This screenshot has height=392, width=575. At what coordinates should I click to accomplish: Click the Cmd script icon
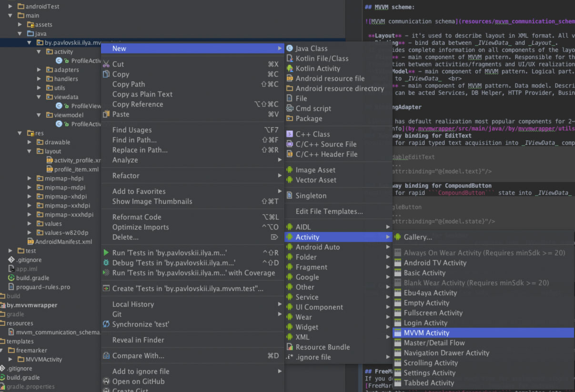point(289,108)
